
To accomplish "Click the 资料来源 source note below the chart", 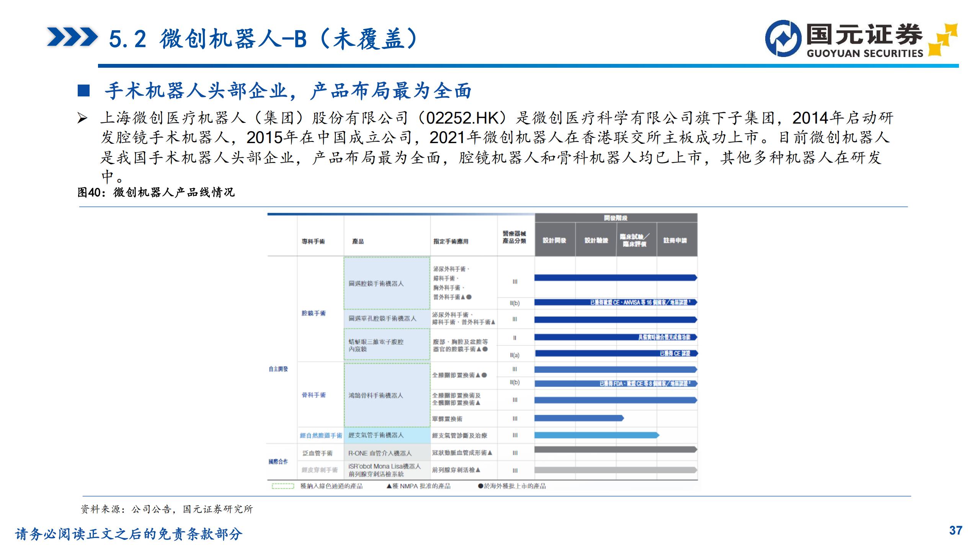I will [167, 509].
